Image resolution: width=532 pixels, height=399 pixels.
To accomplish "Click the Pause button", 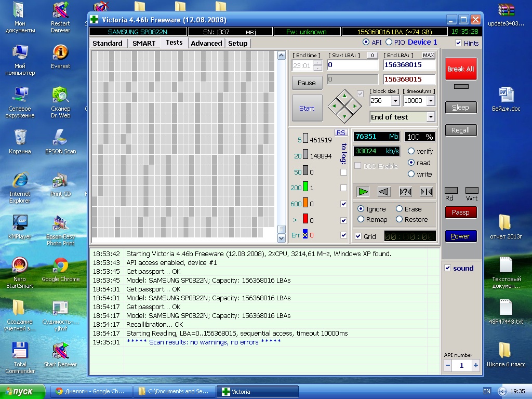I will tap(307, 83).
